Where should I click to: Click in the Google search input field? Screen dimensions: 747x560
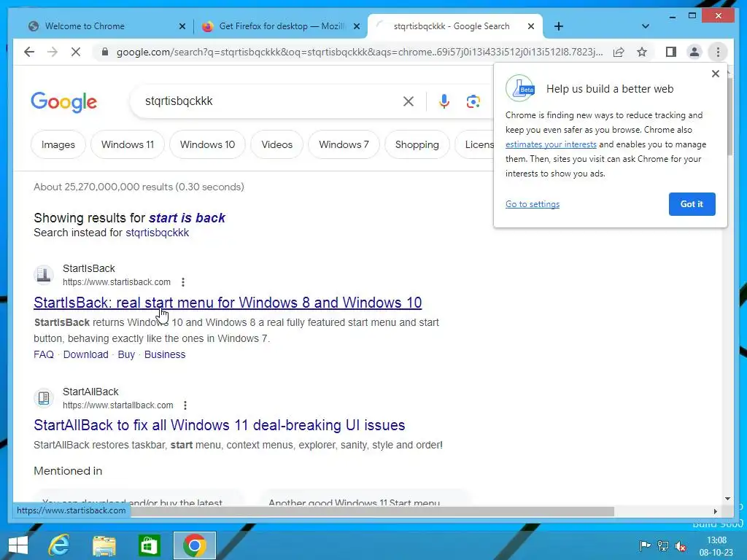pos(271,101)
